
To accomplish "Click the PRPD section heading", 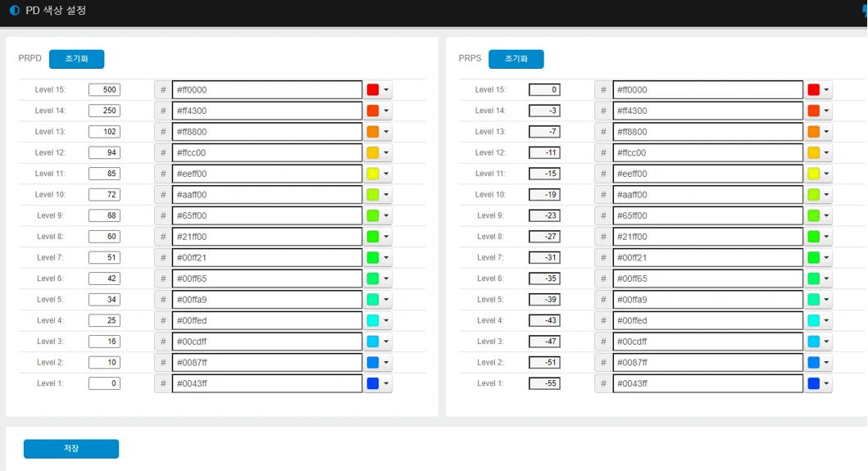I will [30, 58].
